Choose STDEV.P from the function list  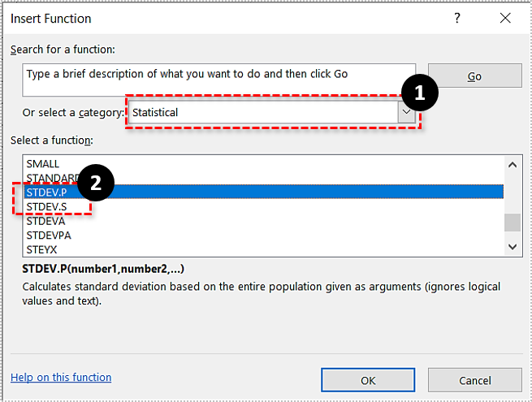tap(45, 192)
